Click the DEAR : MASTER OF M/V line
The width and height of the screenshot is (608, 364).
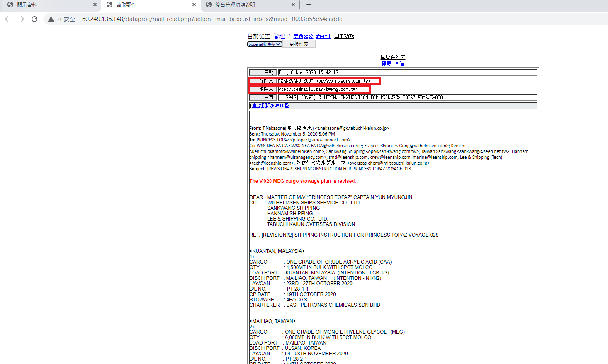[331, 197]
